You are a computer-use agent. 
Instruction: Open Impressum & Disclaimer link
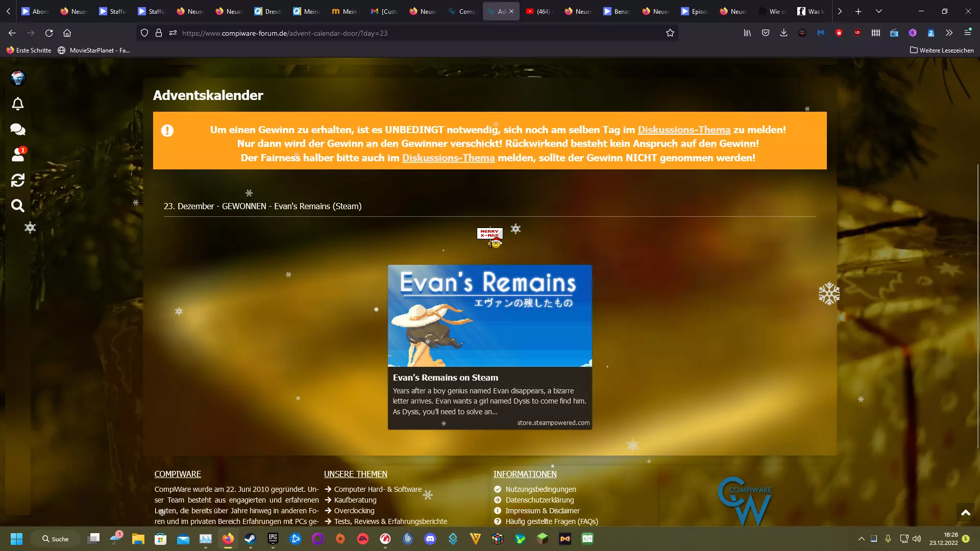point(542,511)
